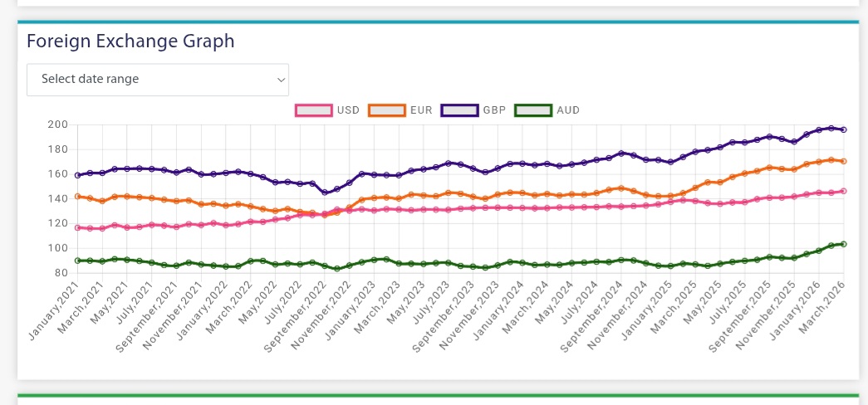Open the Select date range dropdown

158,80
